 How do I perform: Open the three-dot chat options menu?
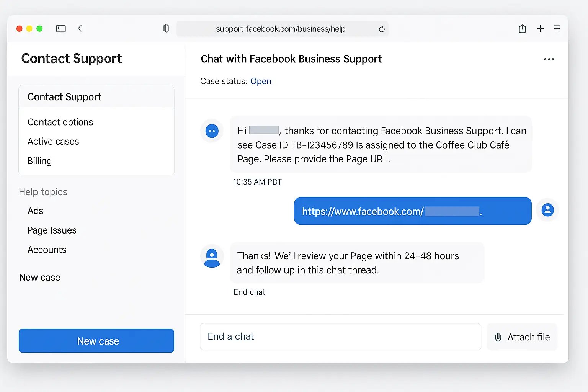549,59
